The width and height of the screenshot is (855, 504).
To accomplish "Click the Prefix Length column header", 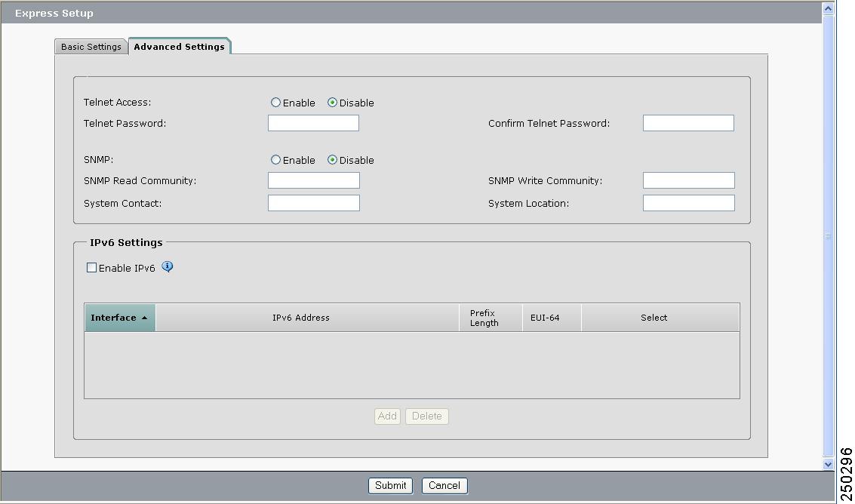I will [x=491, y=318].
